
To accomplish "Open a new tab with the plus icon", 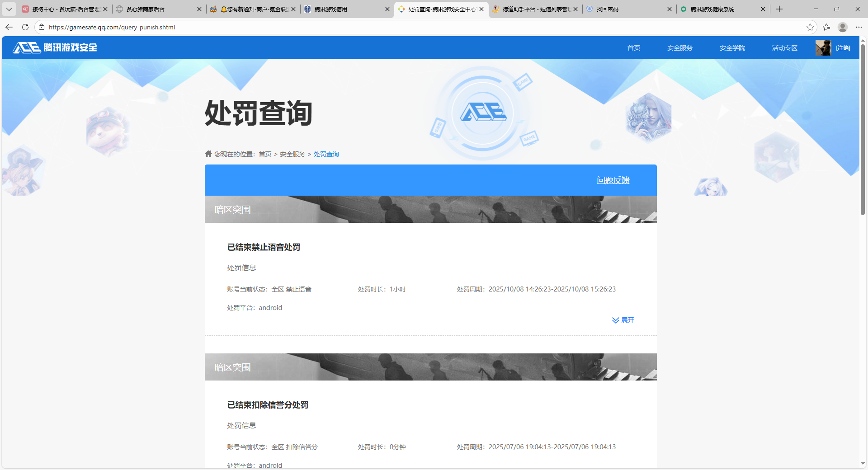I will click(779, 9).
